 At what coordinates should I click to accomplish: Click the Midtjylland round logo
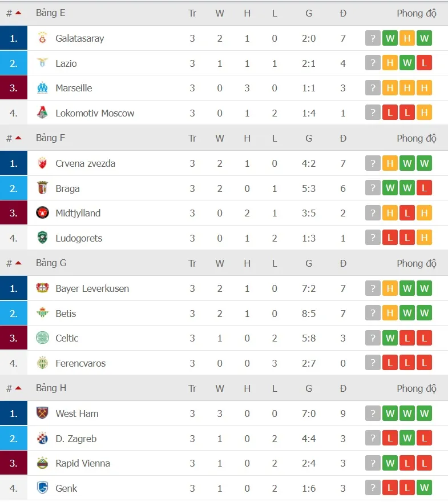(42, 213)
